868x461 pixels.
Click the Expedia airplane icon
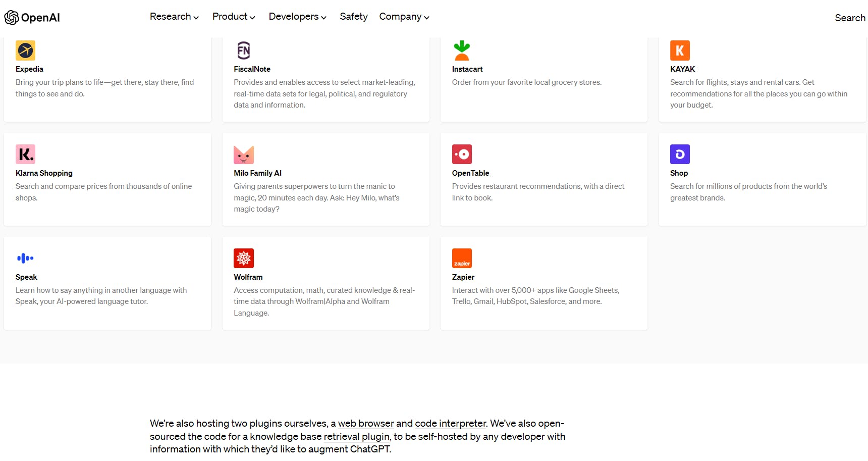[25, 50]
